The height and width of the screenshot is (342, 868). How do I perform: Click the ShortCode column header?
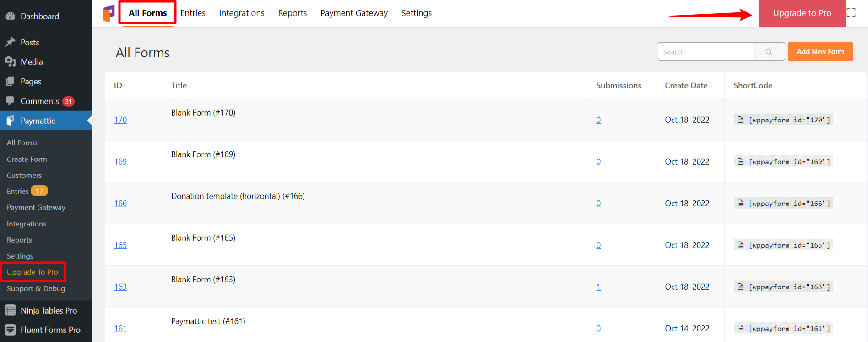(x=753, y=85)
